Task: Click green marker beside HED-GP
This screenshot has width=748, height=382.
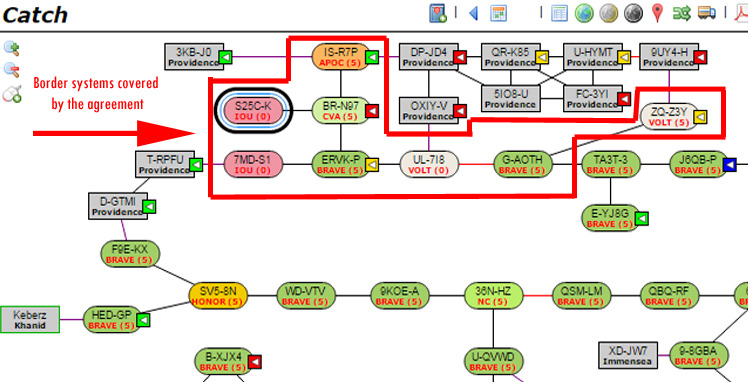Action: coord(143,320)
